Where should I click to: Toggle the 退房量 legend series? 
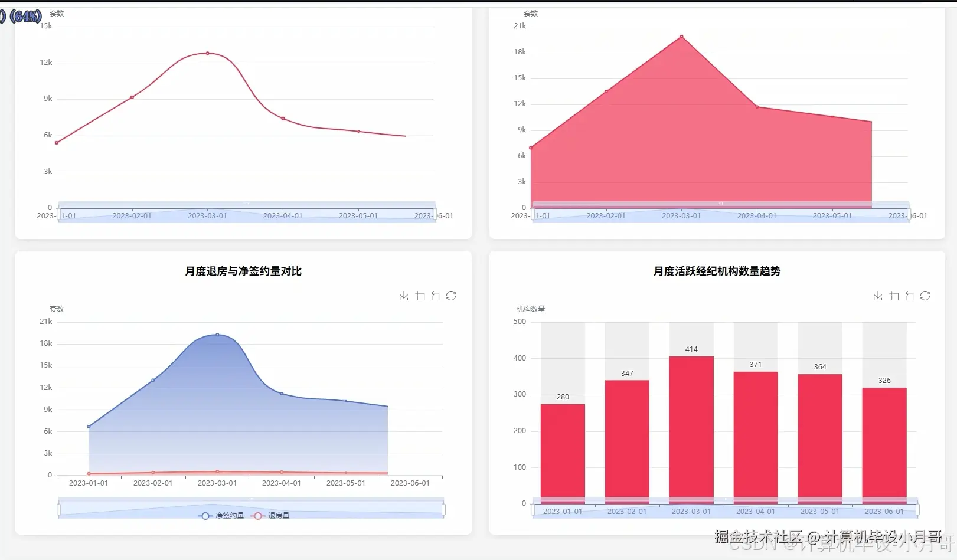point(270,516)
